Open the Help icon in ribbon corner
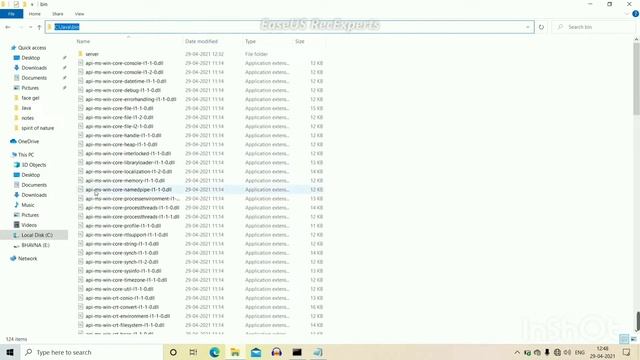Screen dimensions: 640x360 tap(635, 14)
